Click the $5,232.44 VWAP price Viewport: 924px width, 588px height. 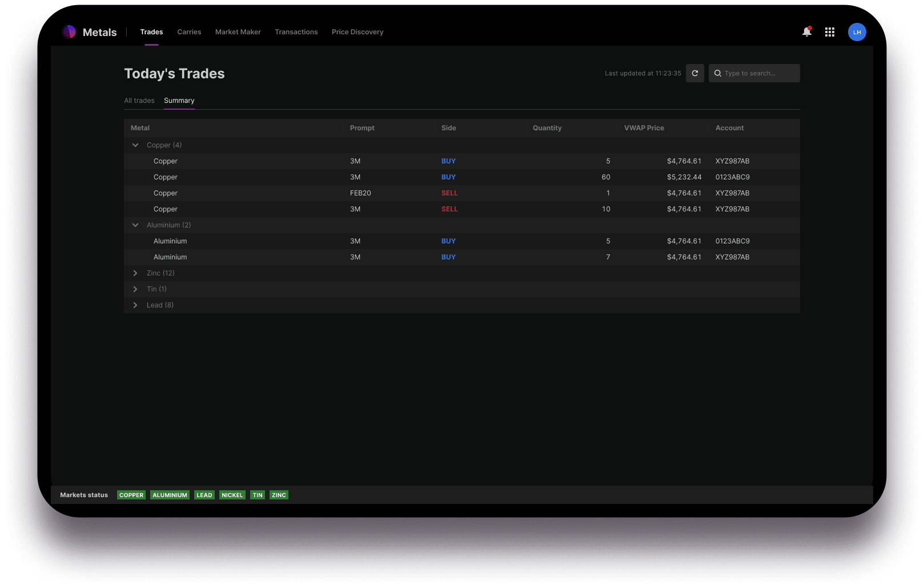(x=684, y=177)
